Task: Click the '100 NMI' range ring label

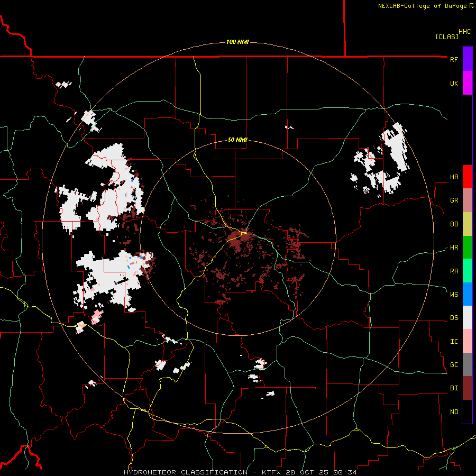Action: click(237, 42)
